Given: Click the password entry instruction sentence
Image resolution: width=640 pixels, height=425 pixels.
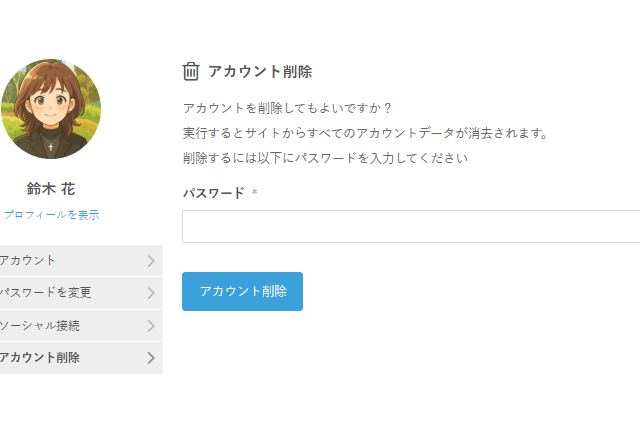Looking at the screenshot, I should (325, 158).
